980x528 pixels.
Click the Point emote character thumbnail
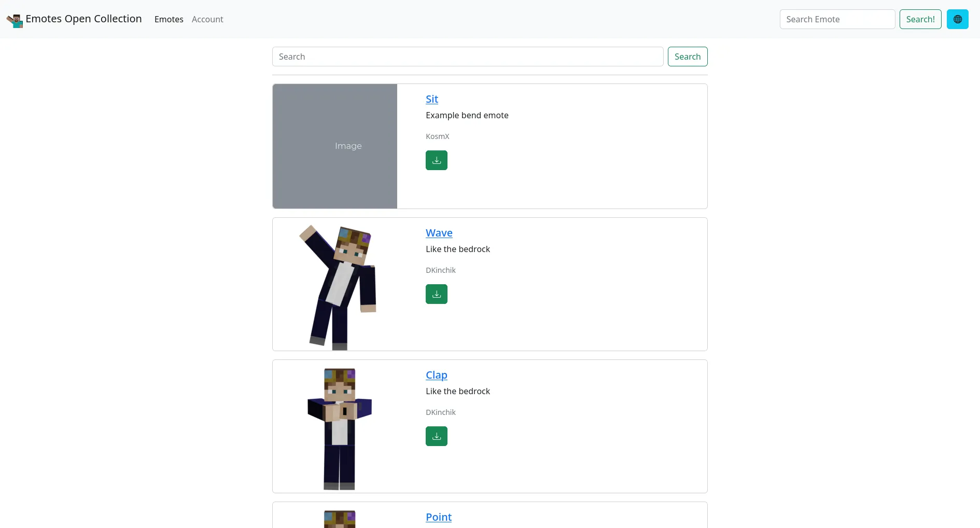pyautogui.click(x=340, y=519)
